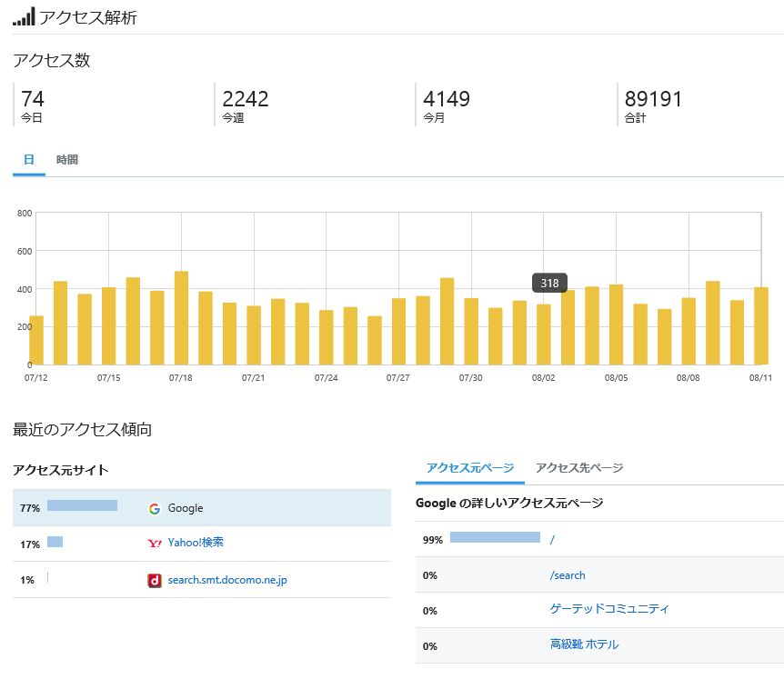The width and height of the screenshot is (784, 679).
Task: Click the アクセス数 heading
Action: [x=52, y=61]
